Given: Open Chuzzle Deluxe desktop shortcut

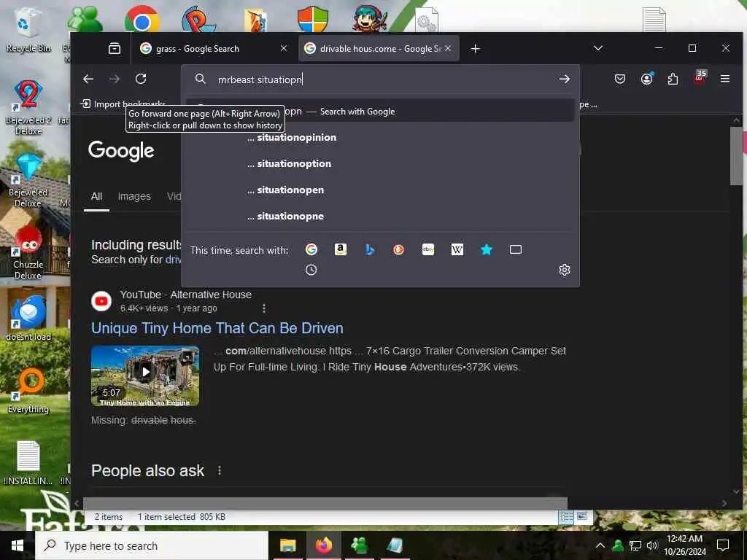Looking at the screenshot, I should [x=28, y=253].
